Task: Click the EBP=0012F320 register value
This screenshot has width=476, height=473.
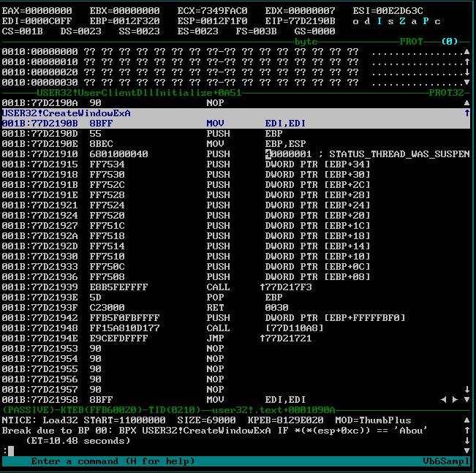Action: coord(124,21)
